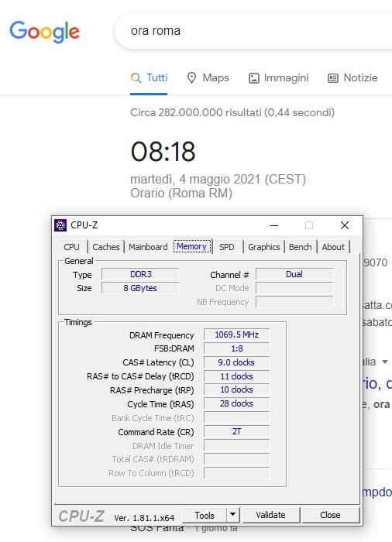Click the CPU-Z app icon in title bar
The width and height of the screenshot is (392, 542).
tap(60, 225)
